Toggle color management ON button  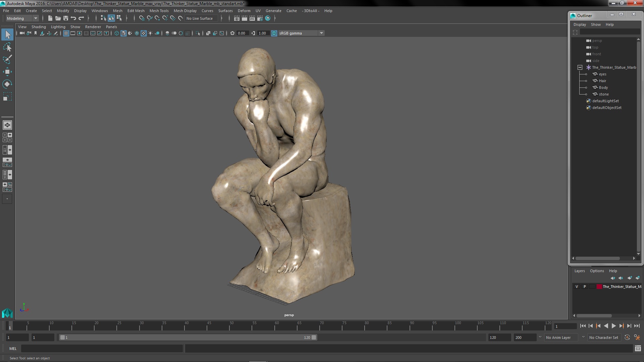pos(274,33)
